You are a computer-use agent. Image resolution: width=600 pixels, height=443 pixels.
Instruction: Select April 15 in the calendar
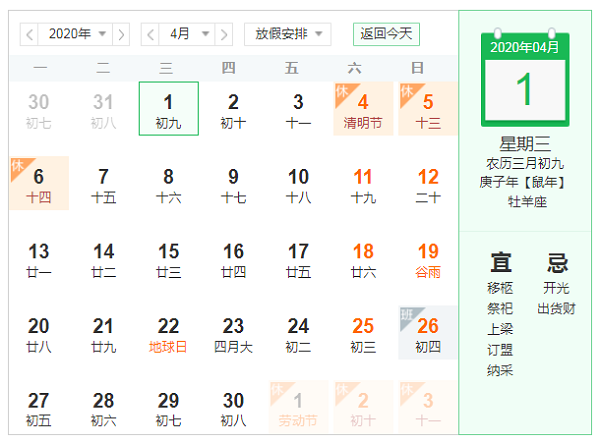pyautogui.click(x=168, y=259)
